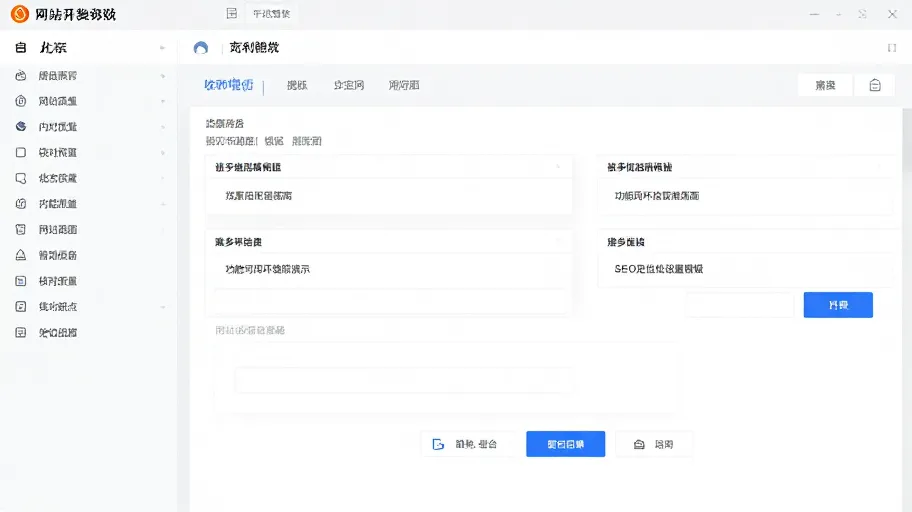The width and height of the screenshot is (912, 512).
Task: Select the bell-shaped icon in the sidebar
Action: point(20,255)
